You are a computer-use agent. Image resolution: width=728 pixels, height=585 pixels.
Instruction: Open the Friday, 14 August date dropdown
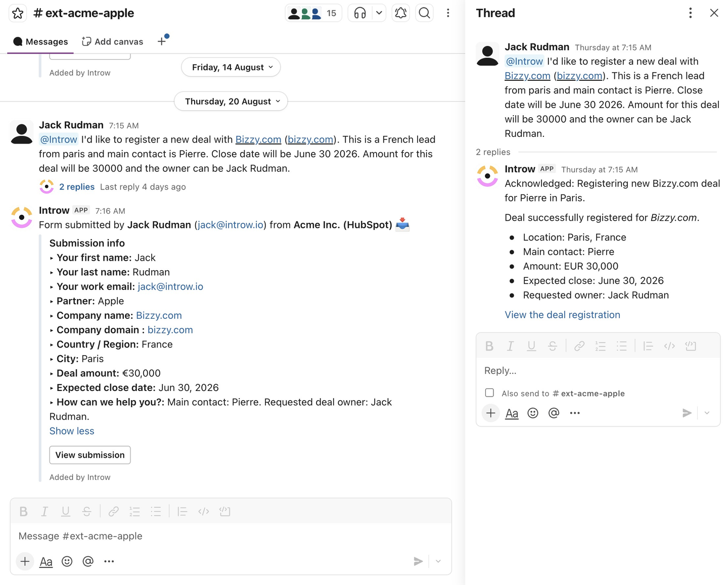[x=231, y=67]
